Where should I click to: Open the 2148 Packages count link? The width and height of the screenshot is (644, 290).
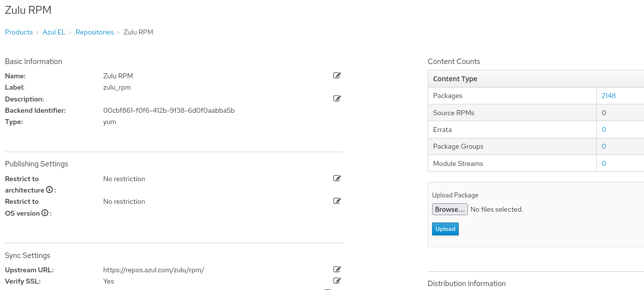(609, 96)
